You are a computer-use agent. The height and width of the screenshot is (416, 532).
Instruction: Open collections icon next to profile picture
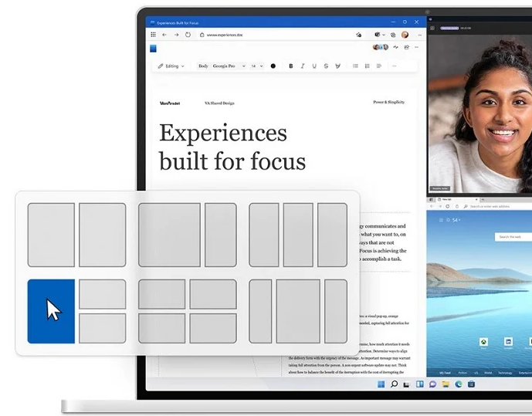393,35
